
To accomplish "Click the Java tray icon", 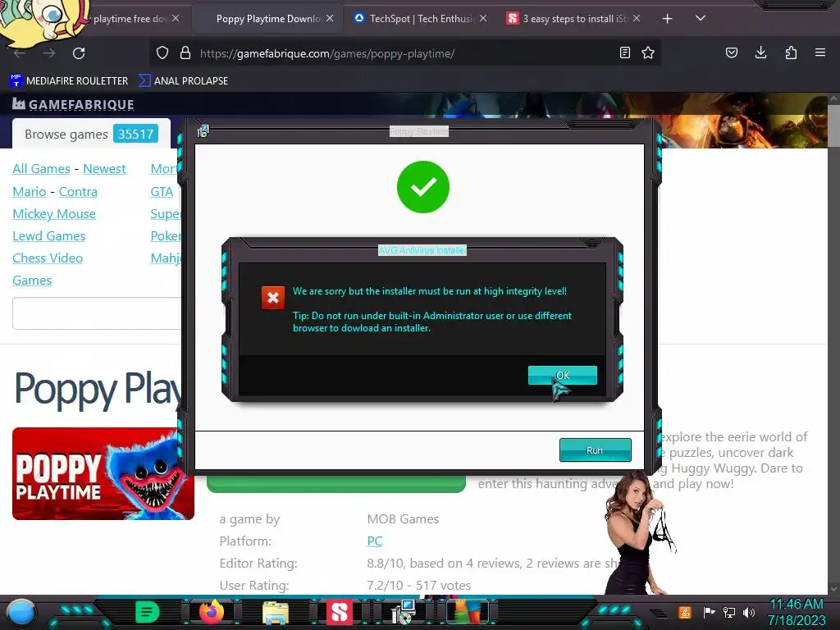I will 685,612.
